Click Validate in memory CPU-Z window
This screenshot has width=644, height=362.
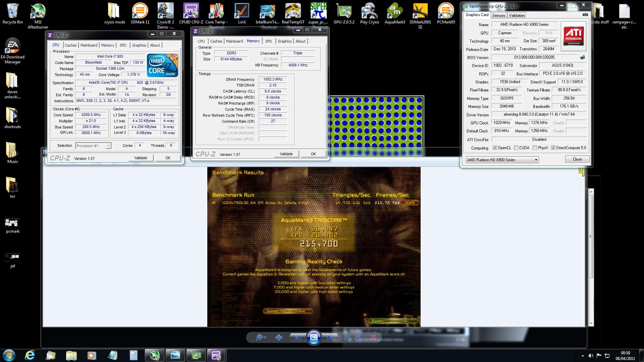click(286, 154)
